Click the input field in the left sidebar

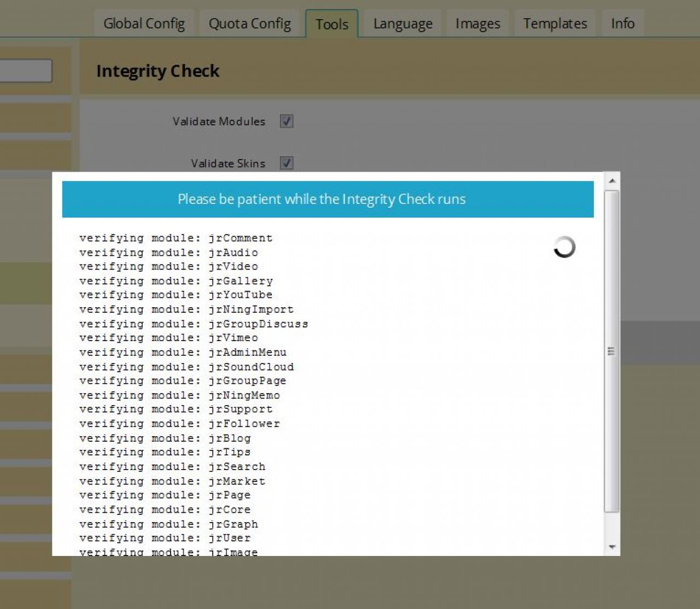coord(26,71)
